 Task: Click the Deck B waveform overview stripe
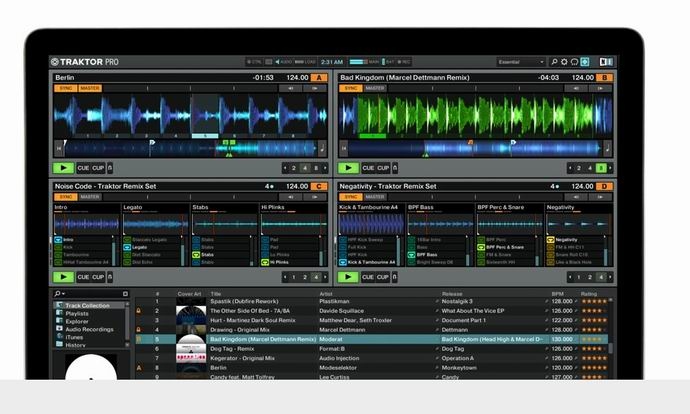coord(475,149)
